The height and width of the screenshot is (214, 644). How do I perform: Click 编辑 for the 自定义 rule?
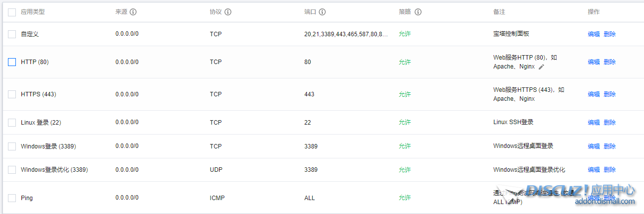coord(593,34)
